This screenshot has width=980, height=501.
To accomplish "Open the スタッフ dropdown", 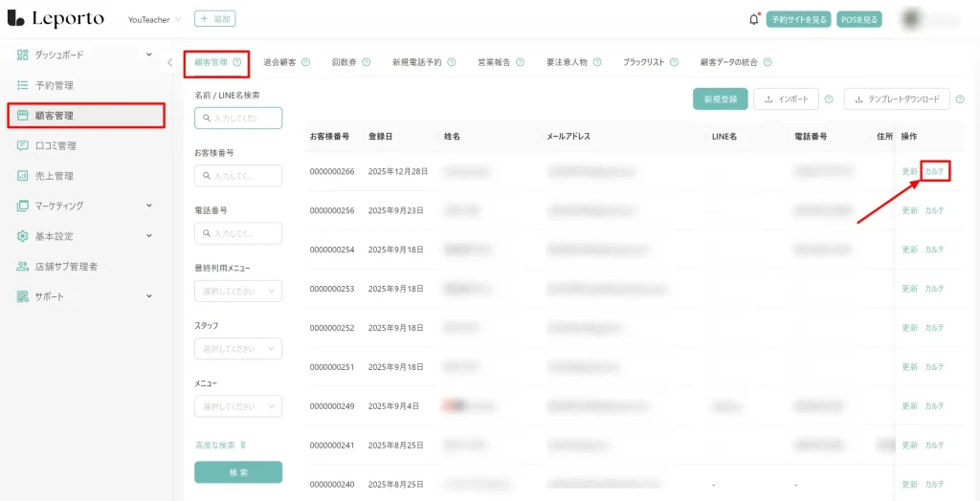I will click(237, 348).
